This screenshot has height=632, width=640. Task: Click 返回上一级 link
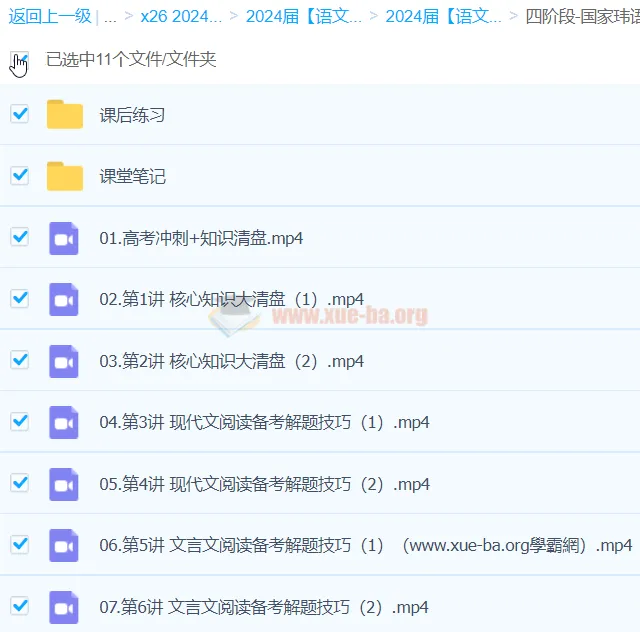(50, 16)
